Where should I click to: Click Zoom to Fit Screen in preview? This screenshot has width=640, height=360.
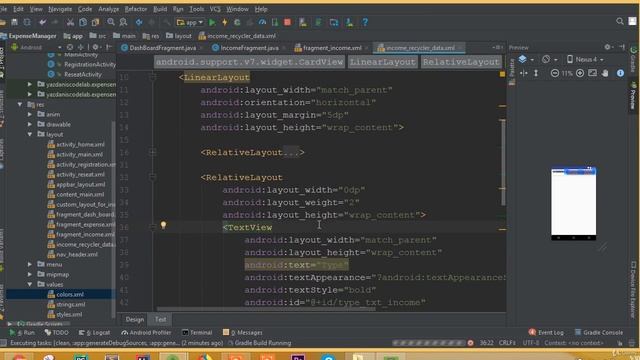[592, 73]
